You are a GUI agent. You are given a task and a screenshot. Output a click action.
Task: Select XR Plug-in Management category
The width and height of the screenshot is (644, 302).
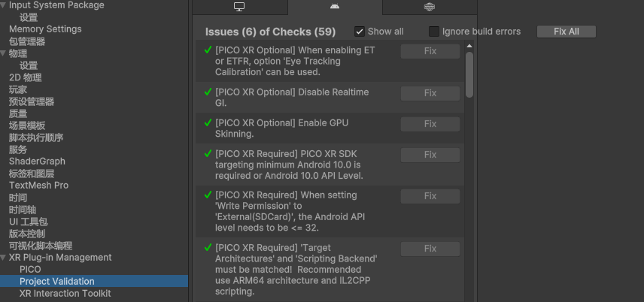click(x=60, y=258)
